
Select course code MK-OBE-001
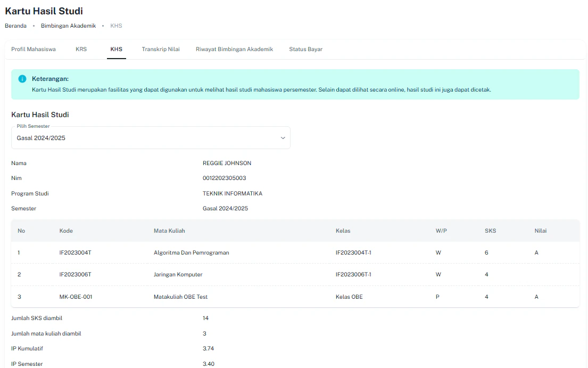76,297
